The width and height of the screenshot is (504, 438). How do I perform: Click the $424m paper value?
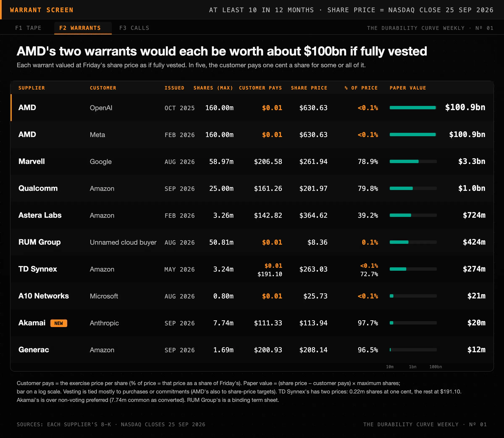[474, 242]
